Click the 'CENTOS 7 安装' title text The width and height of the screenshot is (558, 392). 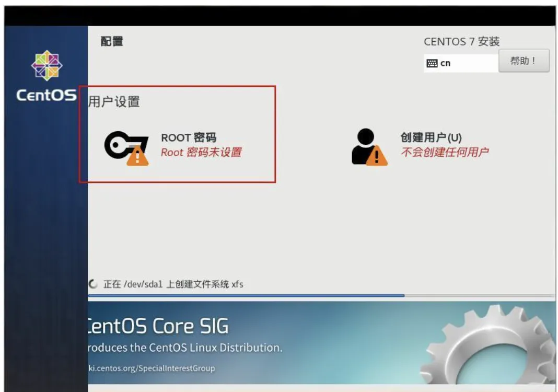[x=461, y=42]
